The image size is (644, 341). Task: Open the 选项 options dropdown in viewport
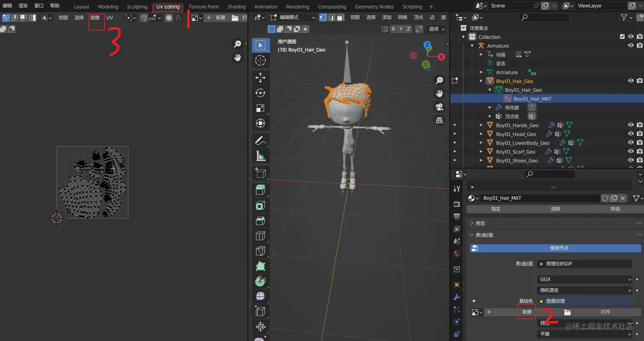click(x=437, y=29)
